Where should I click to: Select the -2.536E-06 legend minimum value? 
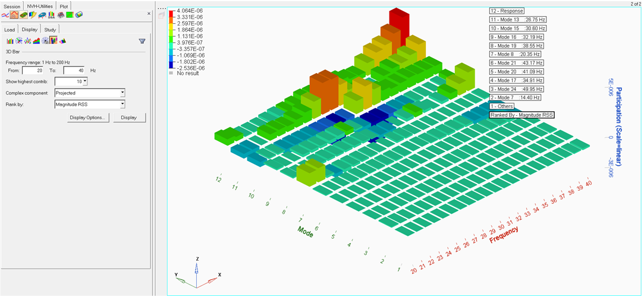(190, 68)
